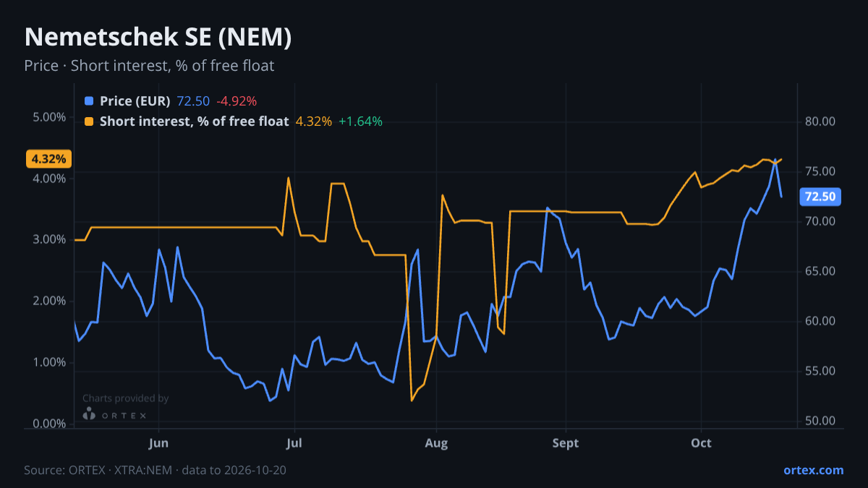
Task: Click the 0.00% left axis label
Action: point(49,424)
